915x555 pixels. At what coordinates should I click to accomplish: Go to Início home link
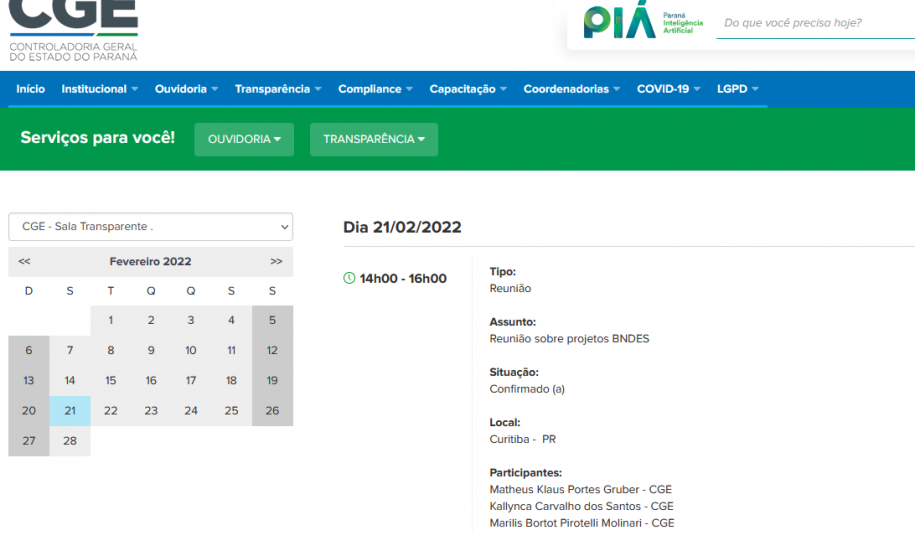click(30, 89)
